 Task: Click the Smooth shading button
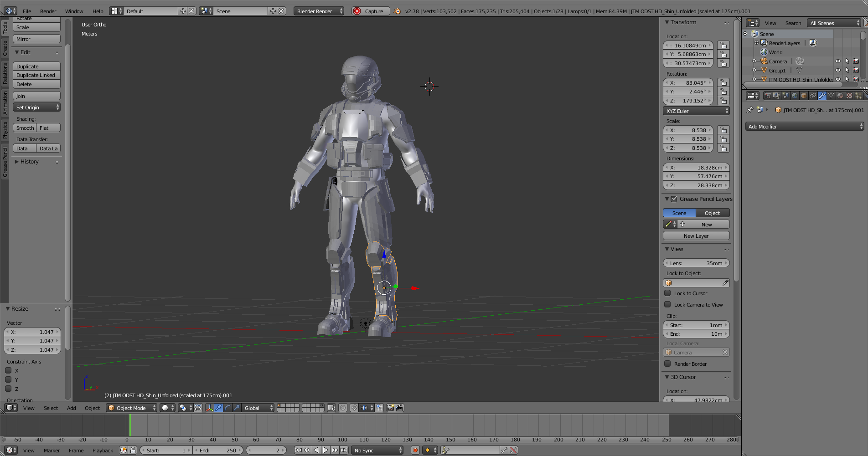click(25, 128)
